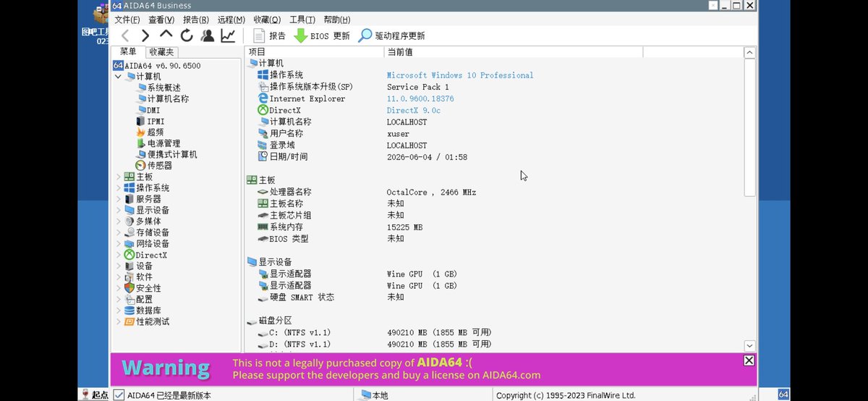
Task: Close the pink Warning banner
Action: [x=749, y=360]
